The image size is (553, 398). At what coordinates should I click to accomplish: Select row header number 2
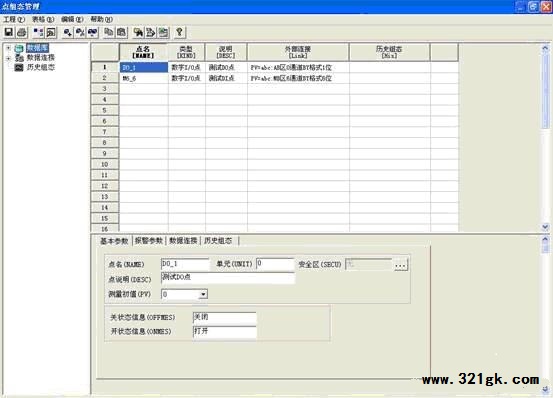pyautogui.click(x=105, y=78)
